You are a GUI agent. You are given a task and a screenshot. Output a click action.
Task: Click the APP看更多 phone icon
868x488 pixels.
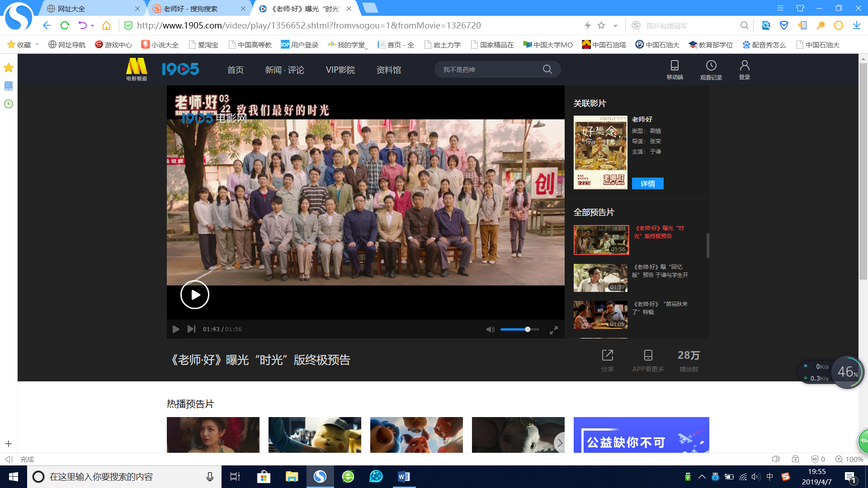pos(648,355)
